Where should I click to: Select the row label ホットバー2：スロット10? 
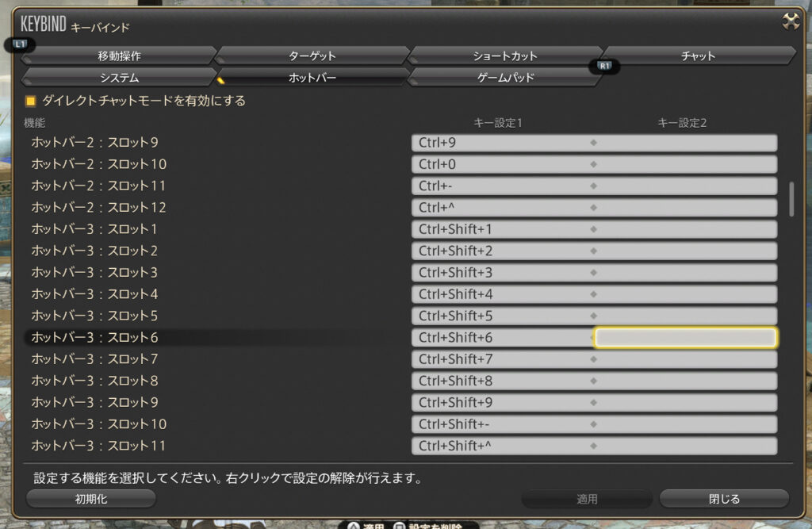(99, 164)
